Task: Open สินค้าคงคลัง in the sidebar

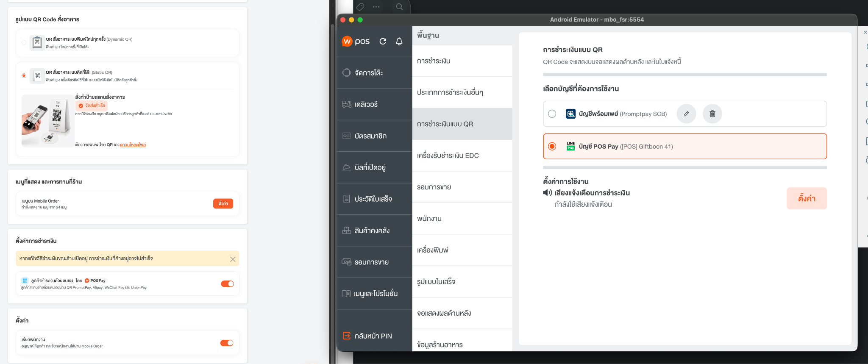Action: point(375,231)
